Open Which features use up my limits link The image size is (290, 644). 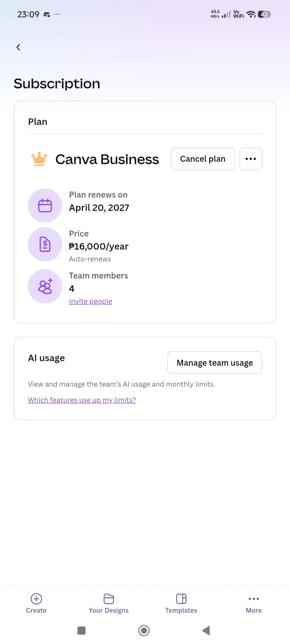click(82, 400)
